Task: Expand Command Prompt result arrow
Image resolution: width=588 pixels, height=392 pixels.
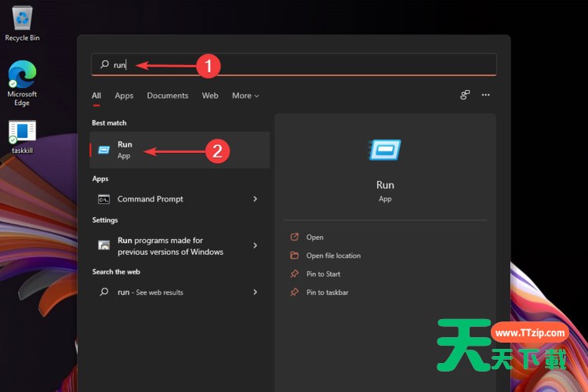Action: [255, 199]
